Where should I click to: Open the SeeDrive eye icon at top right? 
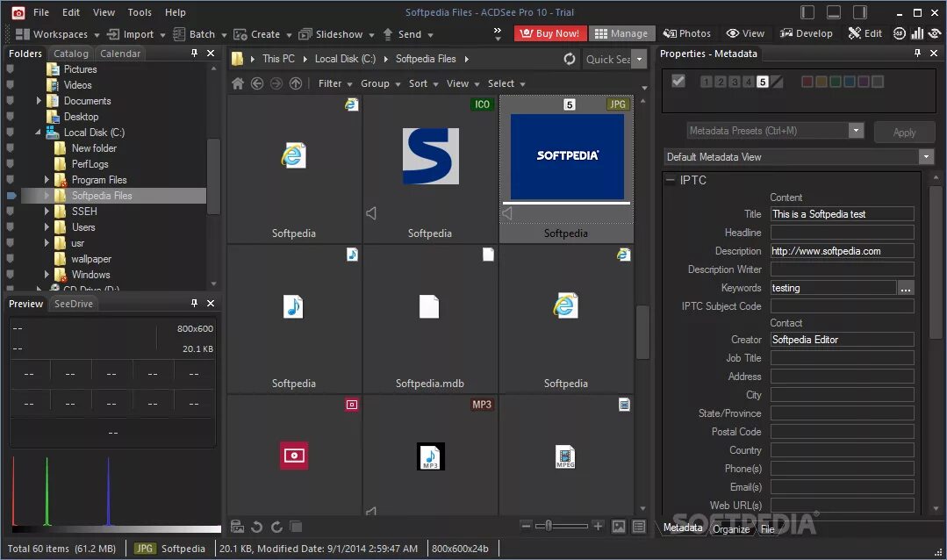click(x=936, y=33)
